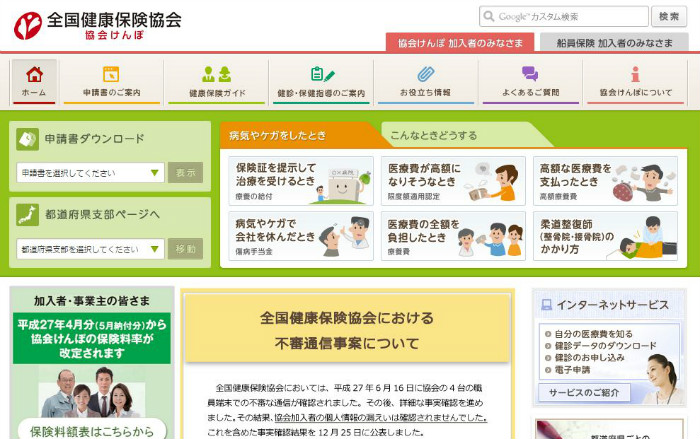Open 電子申請 link

pos(572,370)
